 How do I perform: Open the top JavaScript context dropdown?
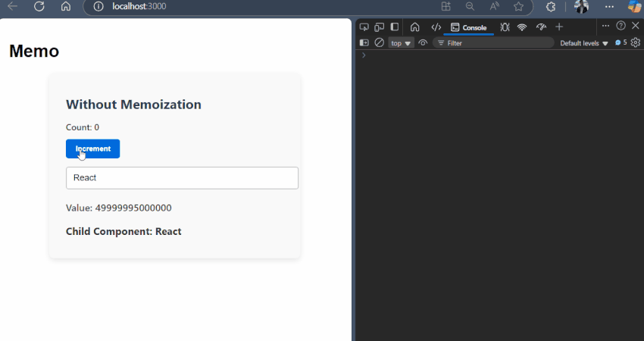click(x=401, y=43)
